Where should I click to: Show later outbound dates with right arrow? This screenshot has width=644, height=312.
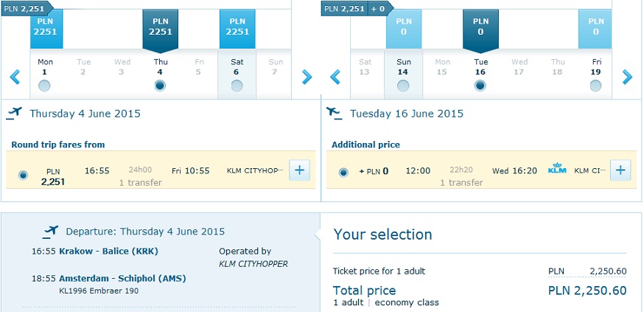pos(307,77)
